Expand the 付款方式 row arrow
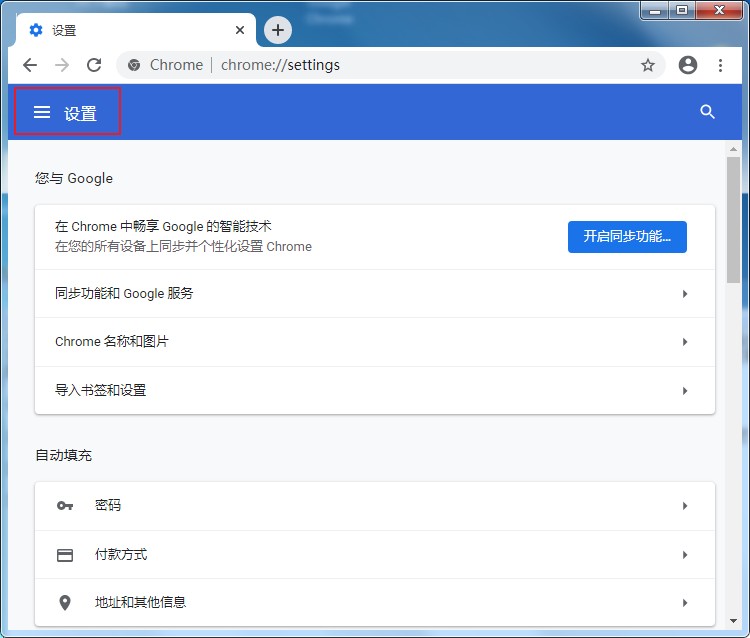This screenshot has width=750, height=638. (x=685, y=555)
